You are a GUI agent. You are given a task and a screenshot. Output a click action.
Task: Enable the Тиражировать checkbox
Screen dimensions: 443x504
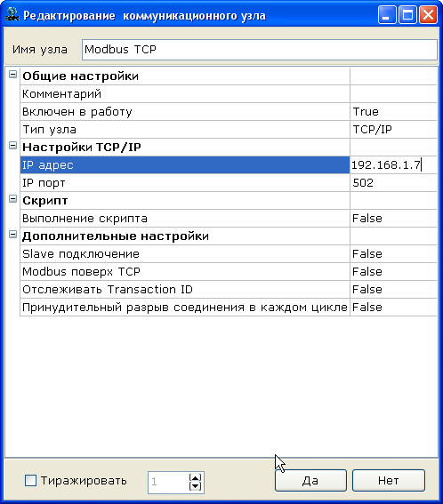(x=30, y=481)
